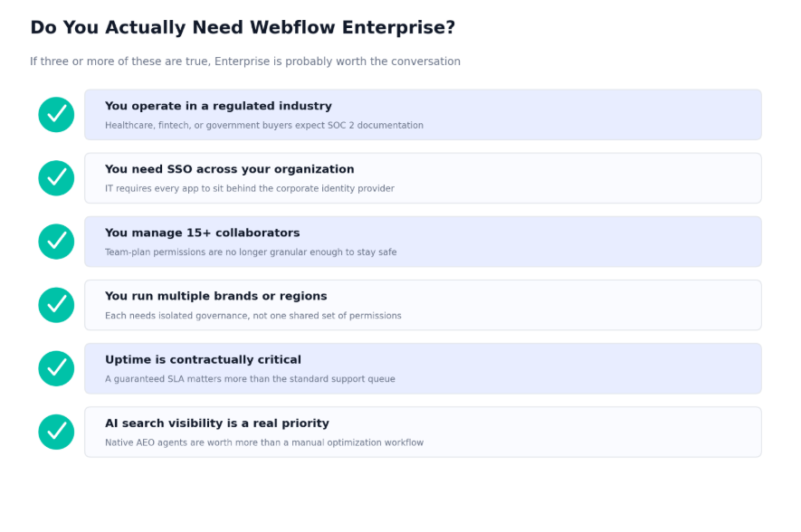This screenshot has height=532, width=801.
Task: Select 'You need SSO across your organization' title
Action: pos(229,169)
